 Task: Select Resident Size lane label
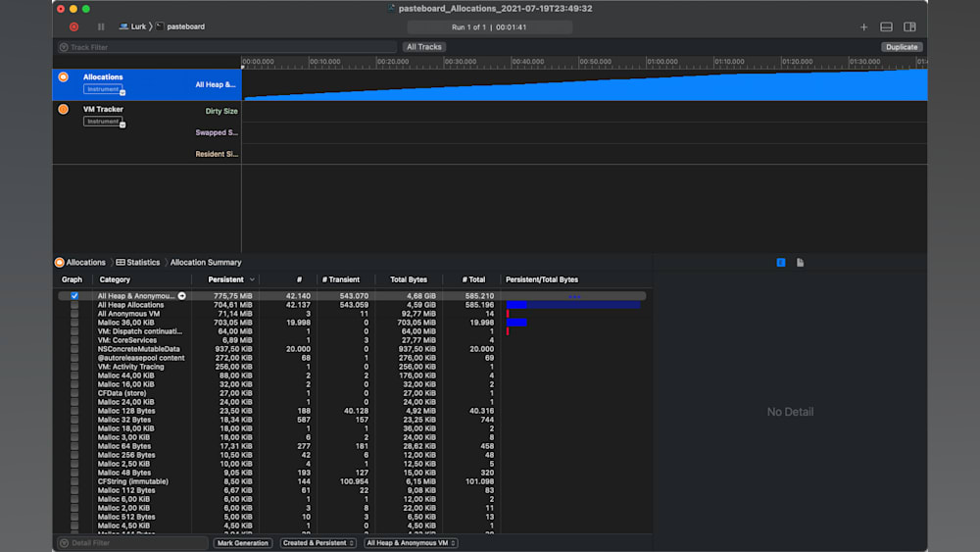coord(217,154)
